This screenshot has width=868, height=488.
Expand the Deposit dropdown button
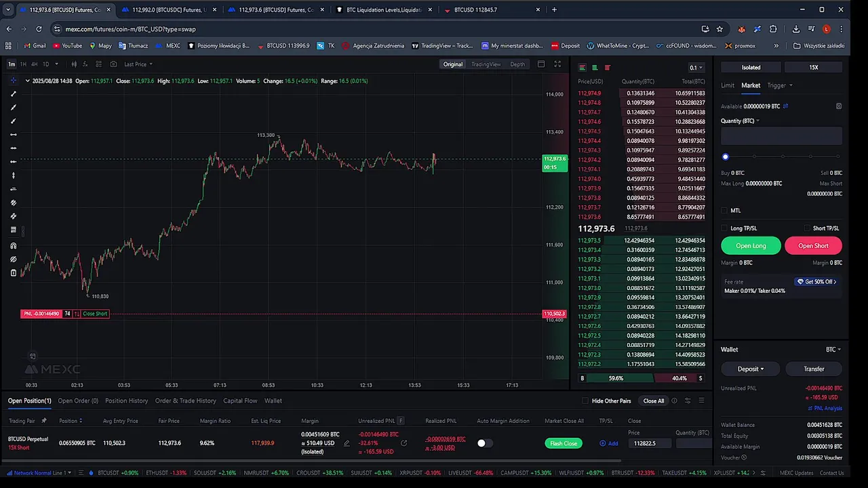(751, 369)
